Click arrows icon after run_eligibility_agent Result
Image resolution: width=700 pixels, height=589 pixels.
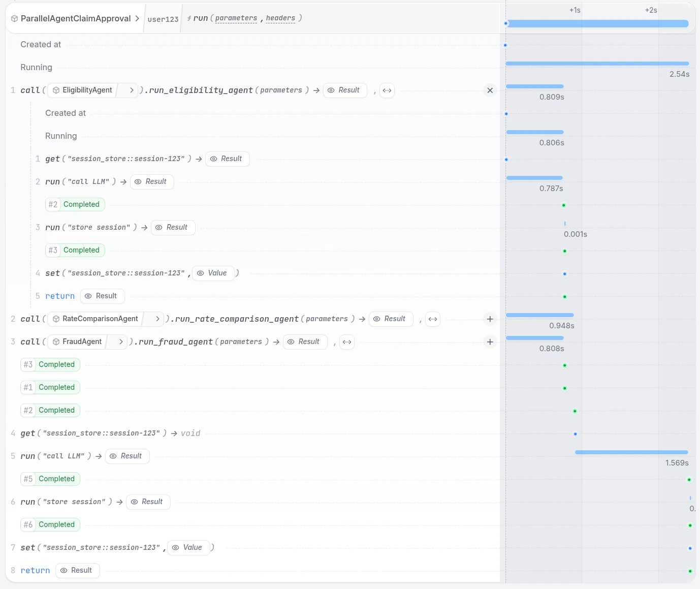[x=387, y=90]
